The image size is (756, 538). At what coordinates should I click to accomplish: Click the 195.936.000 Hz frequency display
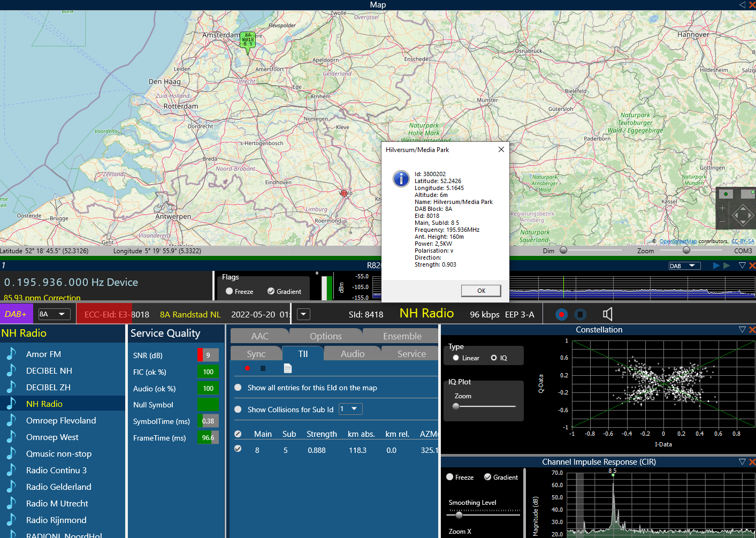(71, 282)
